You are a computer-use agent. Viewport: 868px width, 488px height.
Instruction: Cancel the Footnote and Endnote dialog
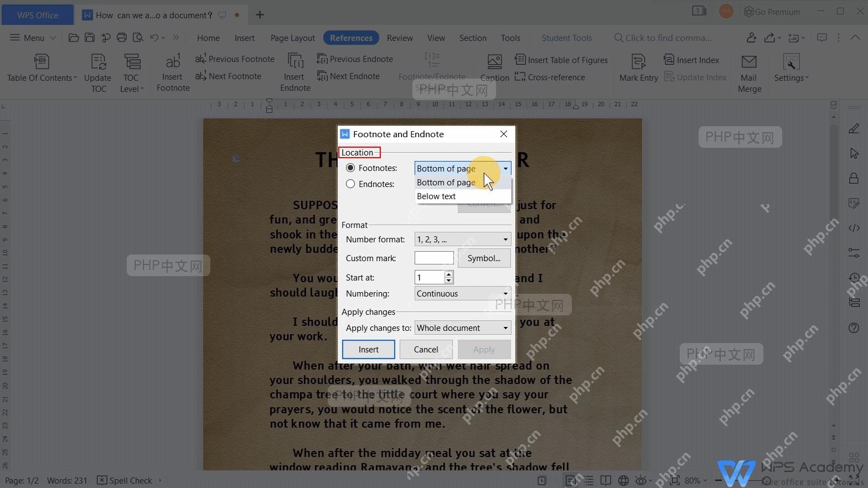426,350
